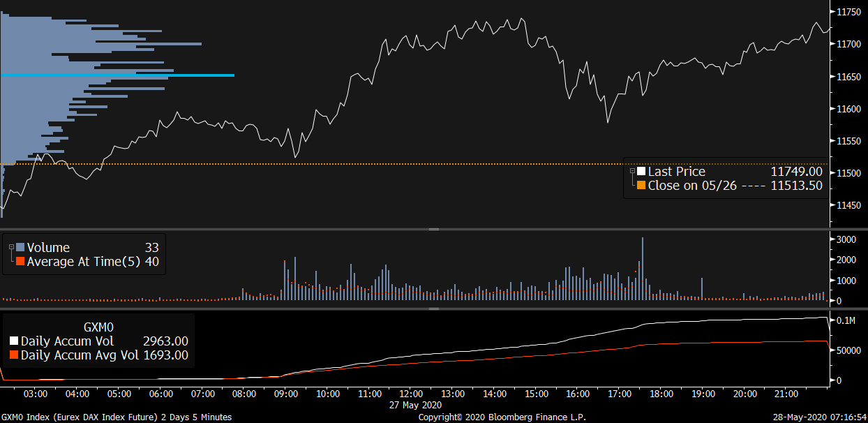
Task: Click the cyan point-of-control line in volume profile
Action: 117,75
